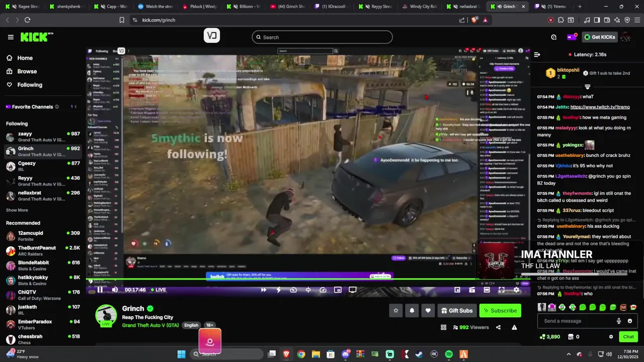The image size is (644, 362).
Task: Open channel points 3,890 balance
Action: pos(550,337)
